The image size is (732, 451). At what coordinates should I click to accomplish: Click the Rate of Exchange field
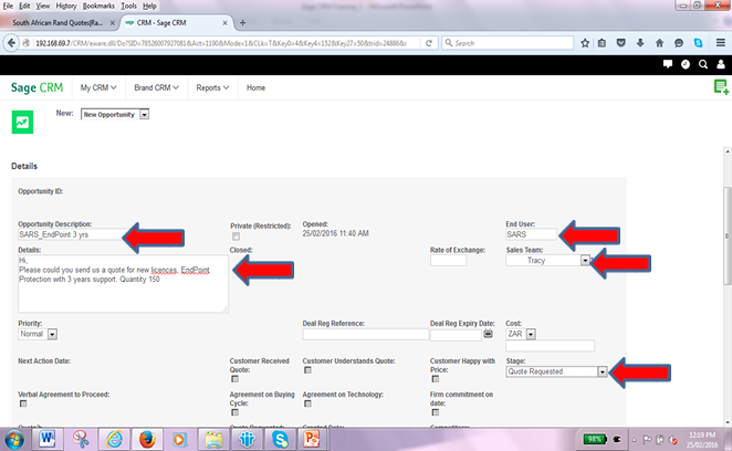coord(448,261)
